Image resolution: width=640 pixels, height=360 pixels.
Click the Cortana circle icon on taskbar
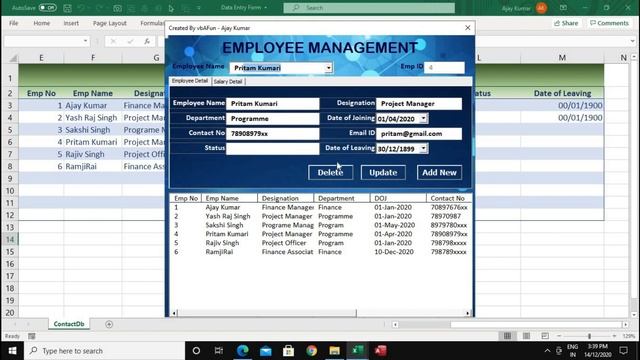point(196,351)
